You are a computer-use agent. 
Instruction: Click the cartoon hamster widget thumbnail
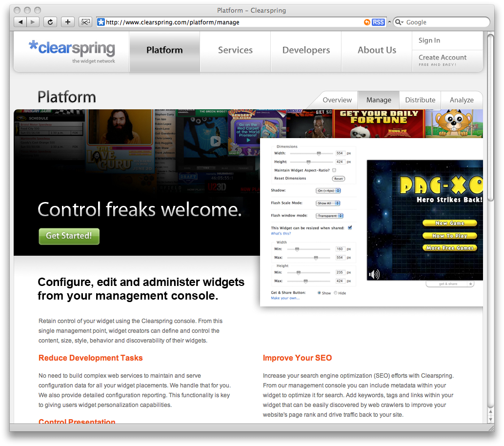454,124
